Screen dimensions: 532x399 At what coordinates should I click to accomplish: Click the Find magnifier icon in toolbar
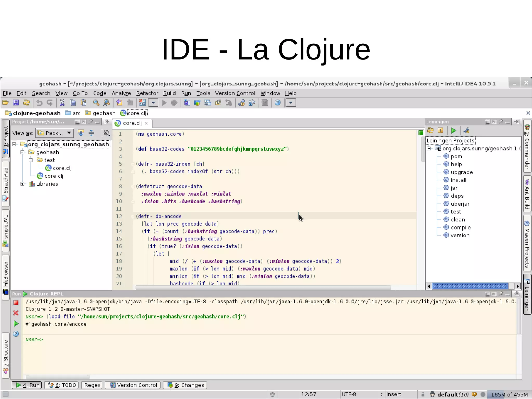(96, 103)
